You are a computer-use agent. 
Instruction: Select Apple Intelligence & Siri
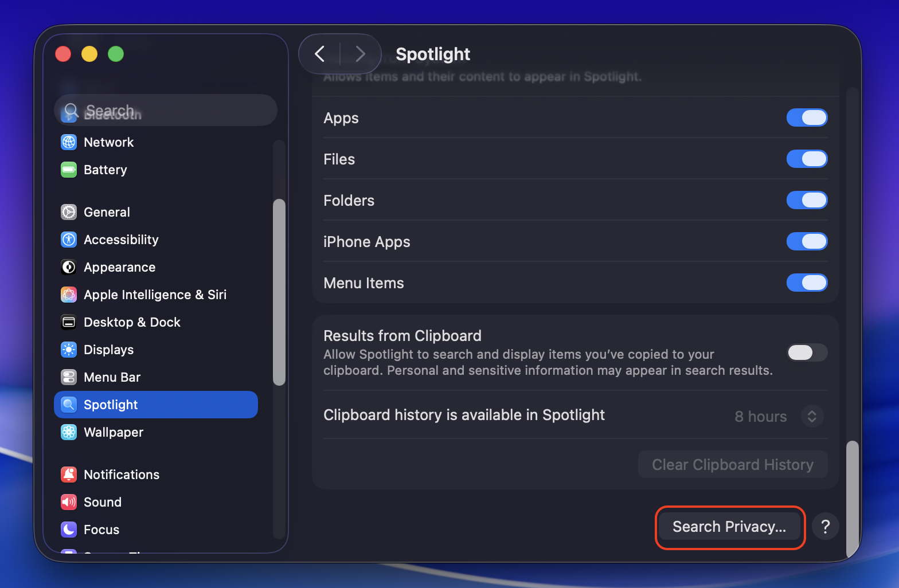[156, 295]
